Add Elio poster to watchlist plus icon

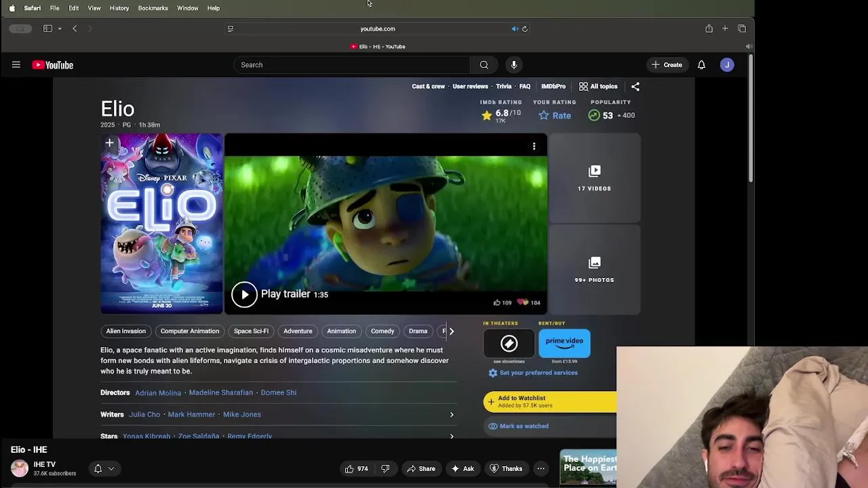(109, 143)
